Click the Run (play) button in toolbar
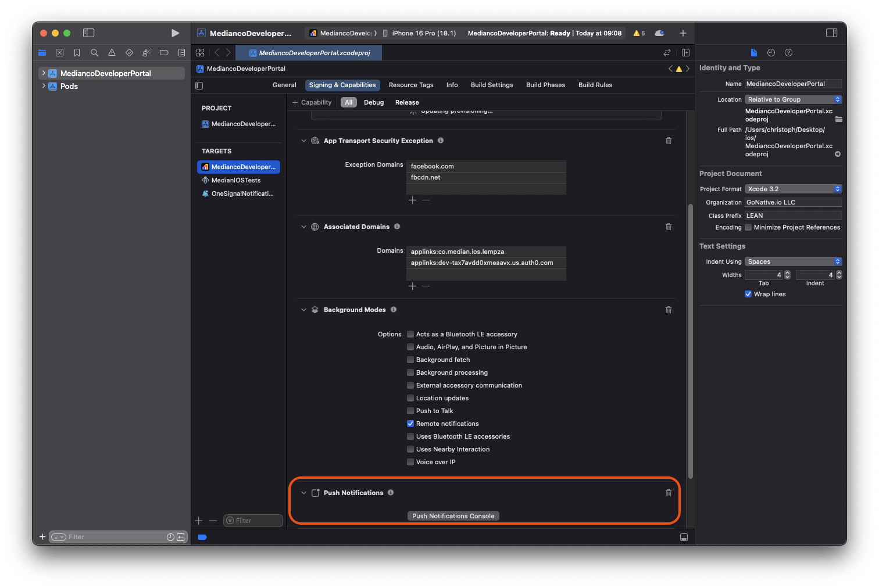Image resolution: width=879 pixels, height=588 pixels. (x=175, y=33)
